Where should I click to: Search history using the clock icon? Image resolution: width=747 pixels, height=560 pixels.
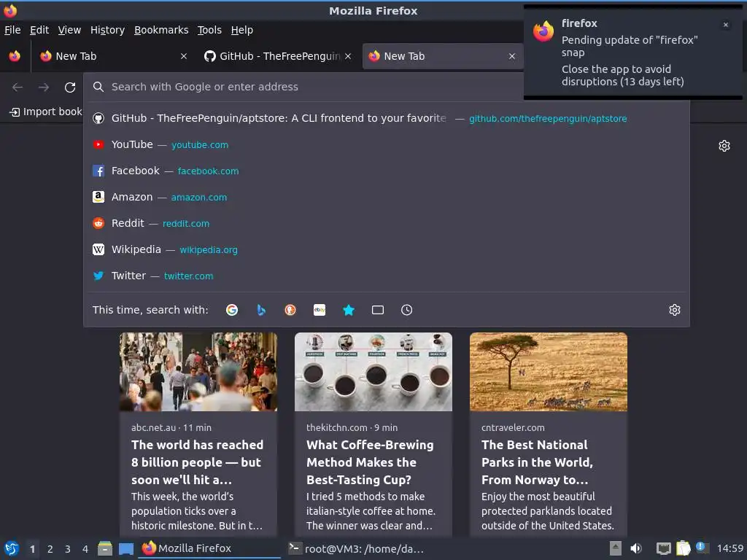pos(407,310)
